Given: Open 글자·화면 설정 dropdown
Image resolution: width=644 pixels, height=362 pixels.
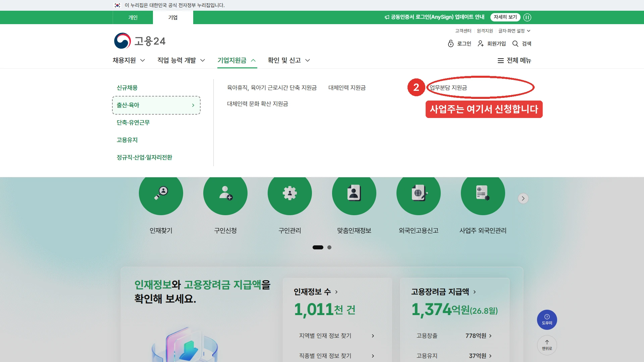Looking at the screenshot, I should [514, 31].
